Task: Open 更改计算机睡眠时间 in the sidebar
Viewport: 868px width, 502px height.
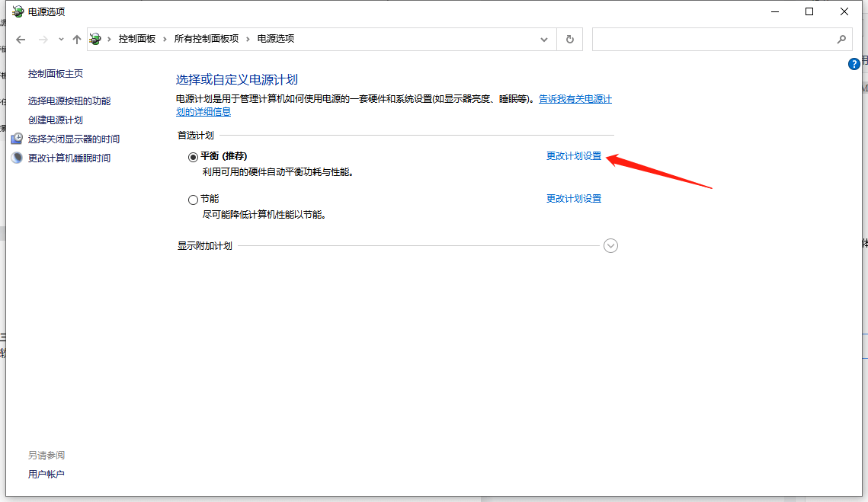Action: pyautogui.click(x=69, y=158)
